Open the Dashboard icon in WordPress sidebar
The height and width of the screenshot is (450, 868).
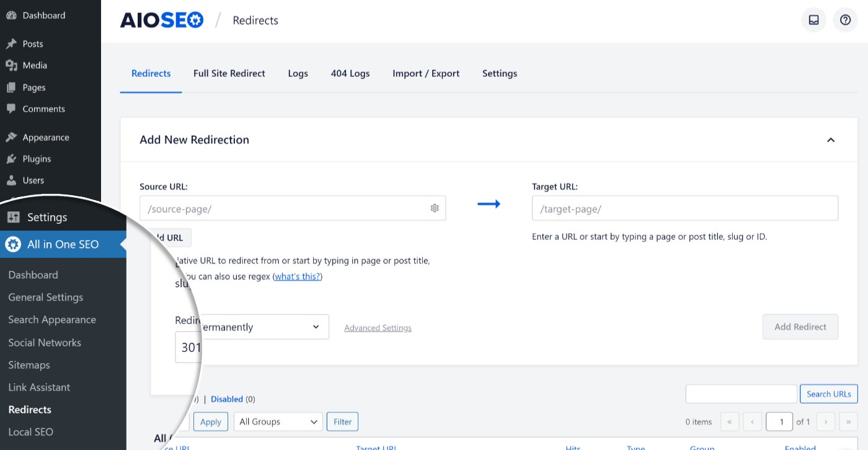coord(11,15)
